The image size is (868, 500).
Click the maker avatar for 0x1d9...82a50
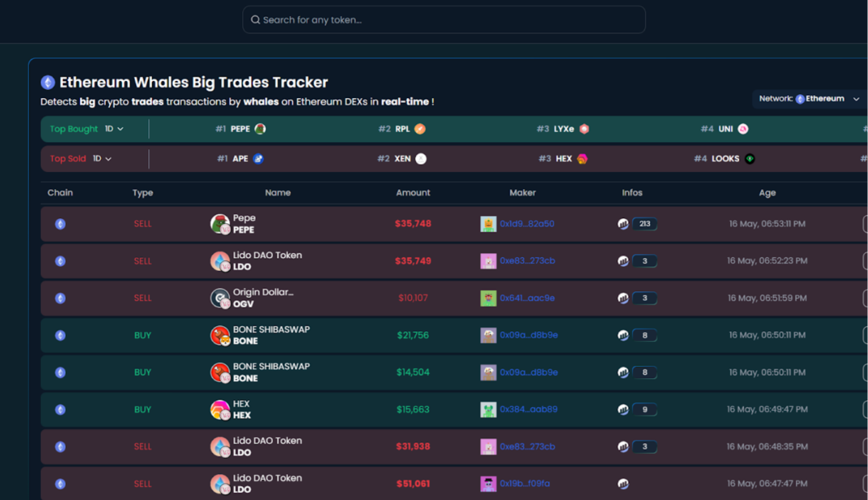coord(488,224)
